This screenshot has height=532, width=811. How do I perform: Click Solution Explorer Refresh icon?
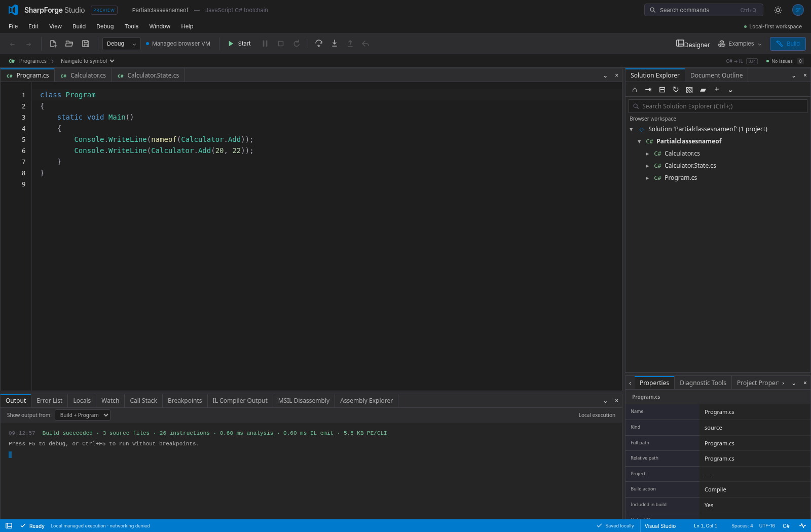click(676, 90)
